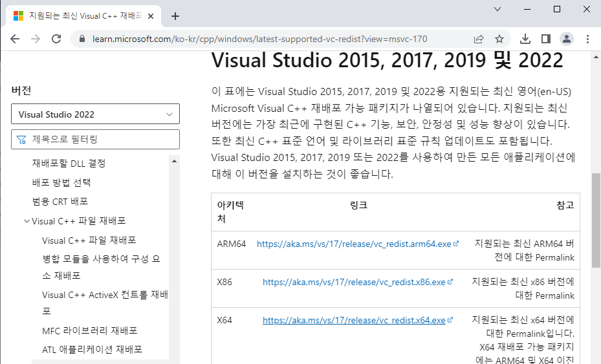
Task: Click the 참고 column header
Action: point(565,206)
